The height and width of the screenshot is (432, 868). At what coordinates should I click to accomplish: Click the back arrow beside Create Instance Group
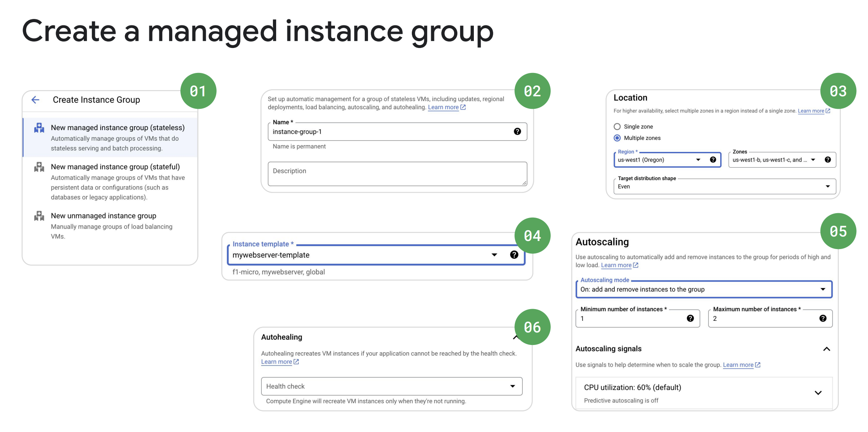(x=35, y=100)
